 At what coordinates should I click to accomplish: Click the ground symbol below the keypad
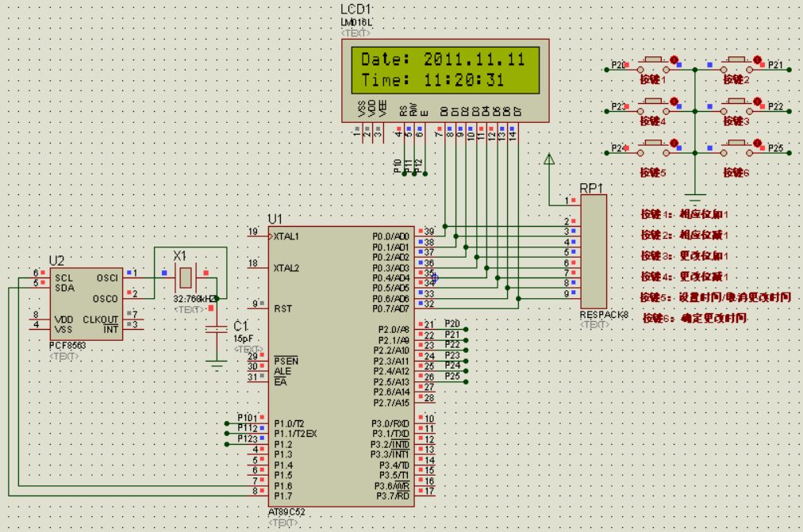coord(694,196)
